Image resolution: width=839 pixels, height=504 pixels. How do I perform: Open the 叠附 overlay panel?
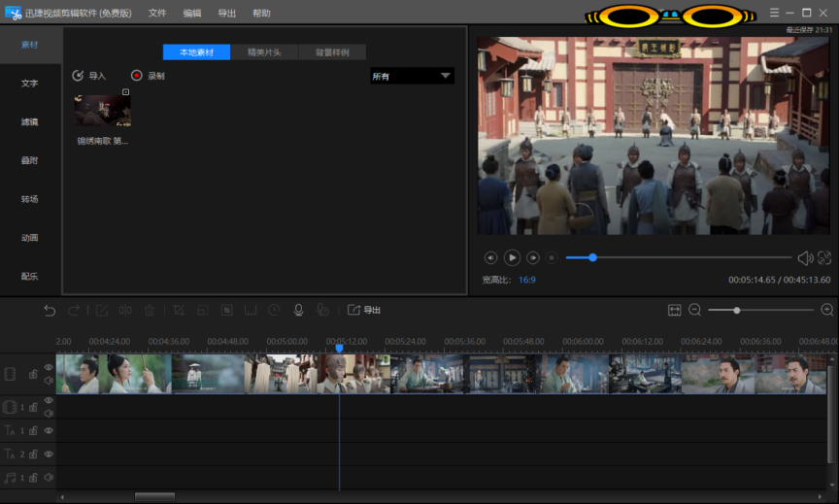30,160
